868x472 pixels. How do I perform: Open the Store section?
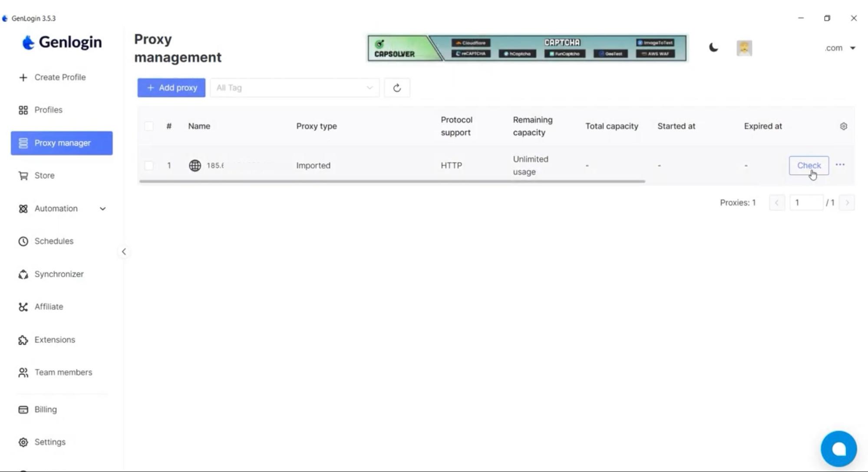point(44,175)
